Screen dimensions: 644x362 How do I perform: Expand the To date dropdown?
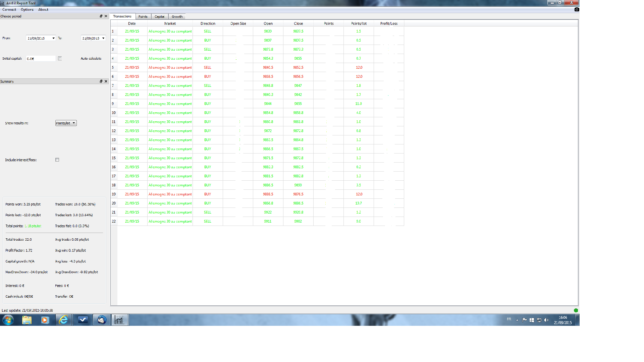103,38
